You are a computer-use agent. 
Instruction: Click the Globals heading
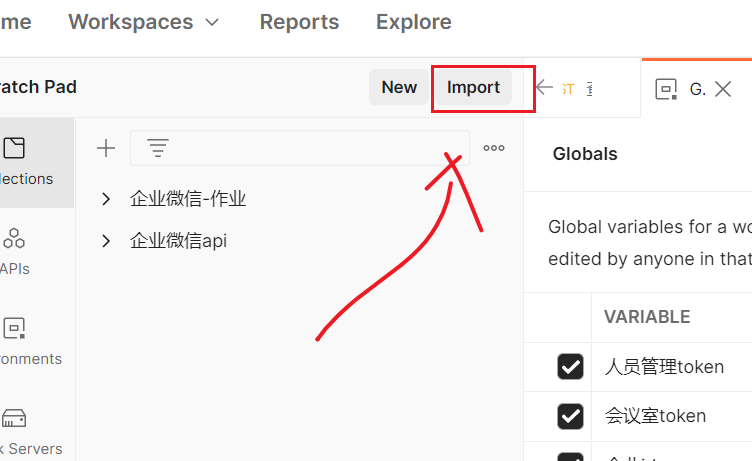tap(585, 154)
